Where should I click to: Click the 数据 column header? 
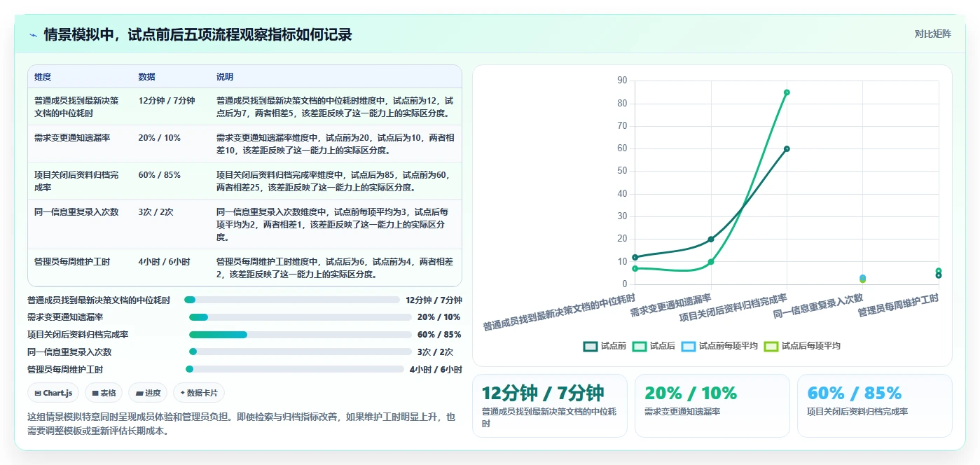click(147, 77)
